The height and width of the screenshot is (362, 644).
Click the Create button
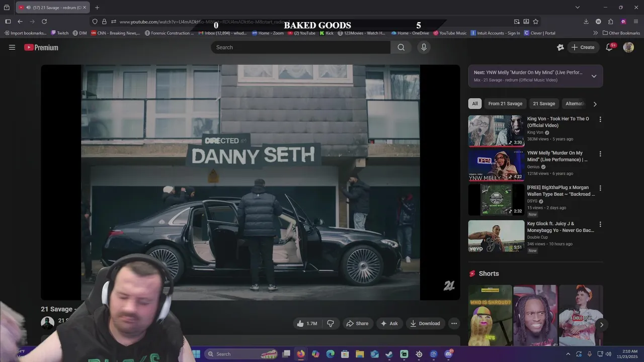pyautogui.click(x=583, y=47)
